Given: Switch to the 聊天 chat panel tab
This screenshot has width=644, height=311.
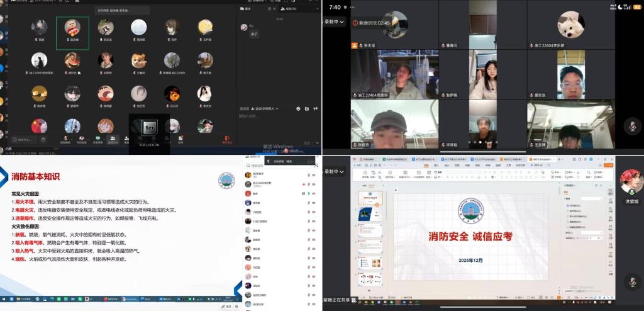Looking at the screenshot, I should click(x=247, y=9).
